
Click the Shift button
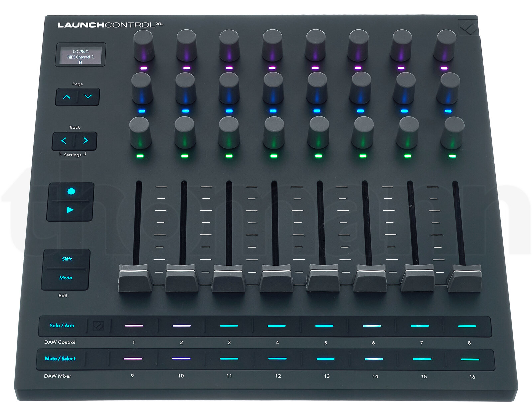[67, 259]
